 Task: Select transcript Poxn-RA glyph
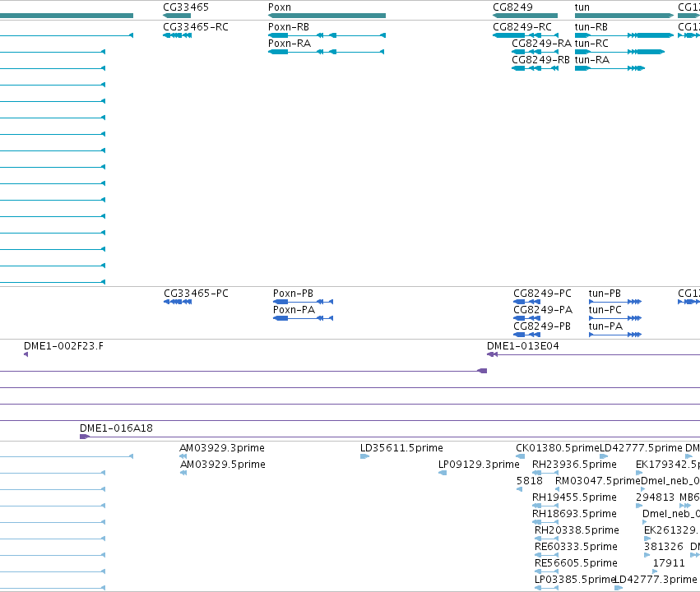[326, 52]
